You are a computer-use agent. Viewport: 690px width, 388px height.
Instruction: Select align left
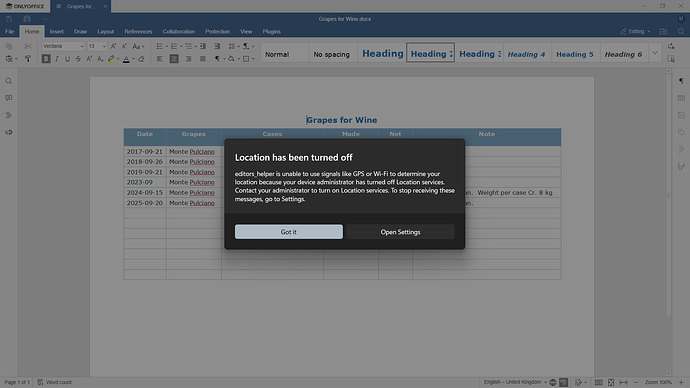click(160, 59)
